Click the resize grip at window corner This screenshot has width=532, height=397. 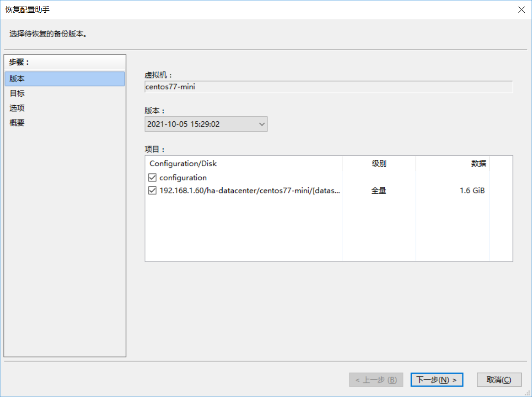pyautogui.click(x=527, y=393)
